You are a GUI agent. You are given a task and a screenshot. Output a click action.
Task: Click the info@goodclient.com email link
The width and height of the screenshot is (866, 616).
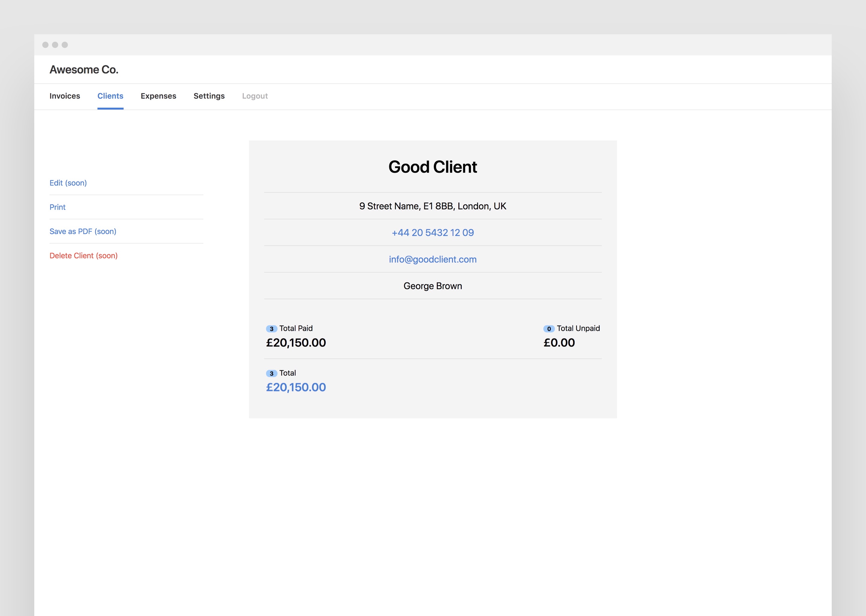click(x=433, y=260)
